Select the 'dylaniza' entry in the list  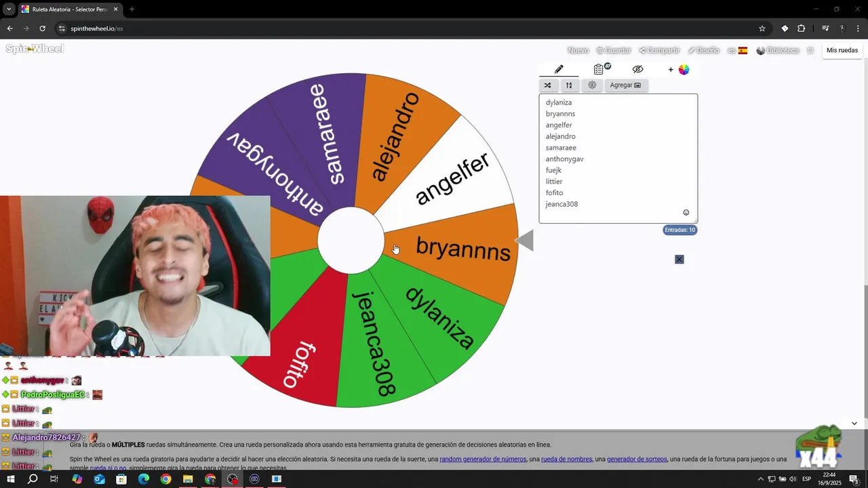(x=559, y=102)
